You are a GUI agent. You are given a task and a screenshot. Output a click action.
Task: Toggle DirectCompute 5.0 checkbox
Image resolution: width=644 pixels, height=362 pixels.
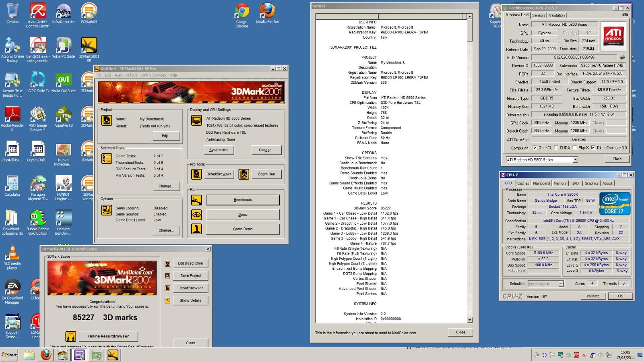(593, 148)
